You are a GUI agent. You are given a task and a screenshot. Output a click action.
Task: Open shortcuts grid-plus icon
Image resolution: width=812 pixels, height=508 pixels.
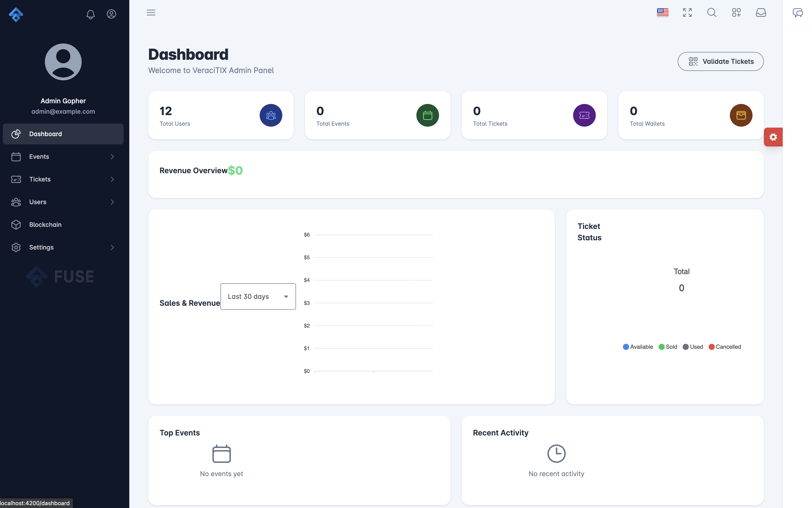[736, 13]
